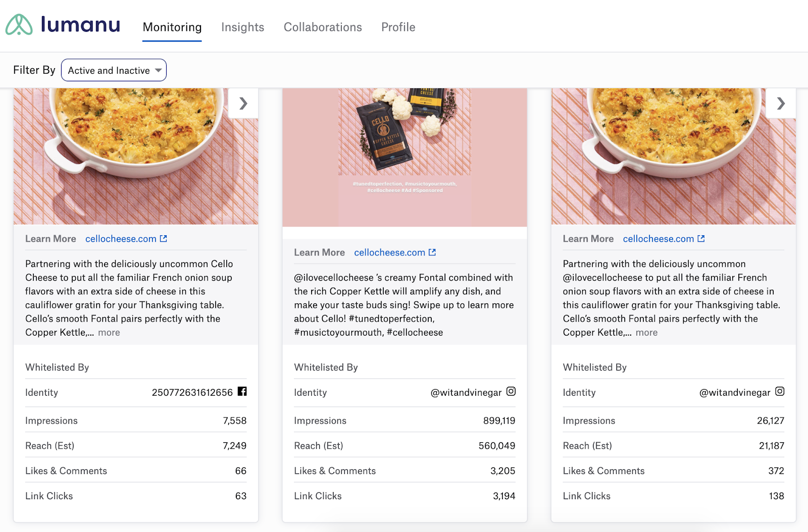Click the Lumanu logo icon

(x=19, y=25)
